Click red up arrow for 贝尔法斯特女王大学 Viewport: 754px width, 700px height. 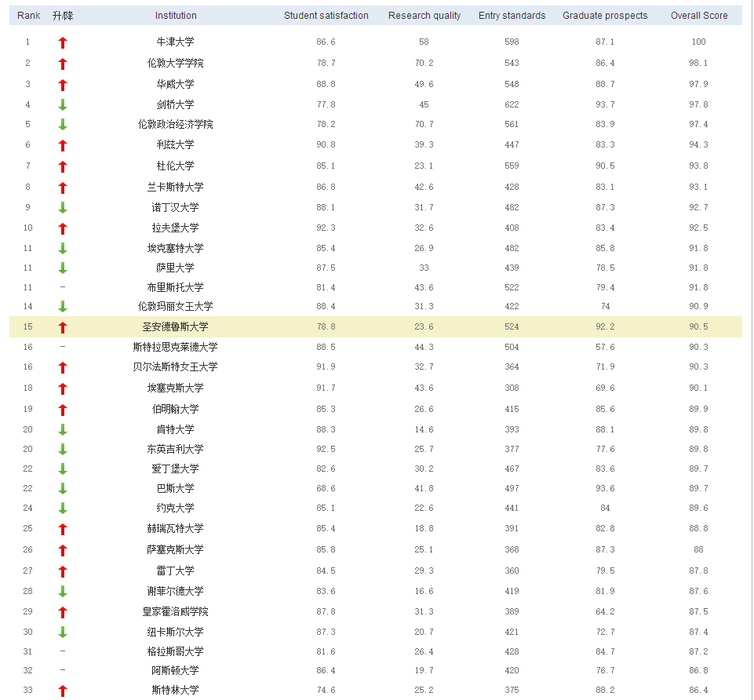(63, 367)
